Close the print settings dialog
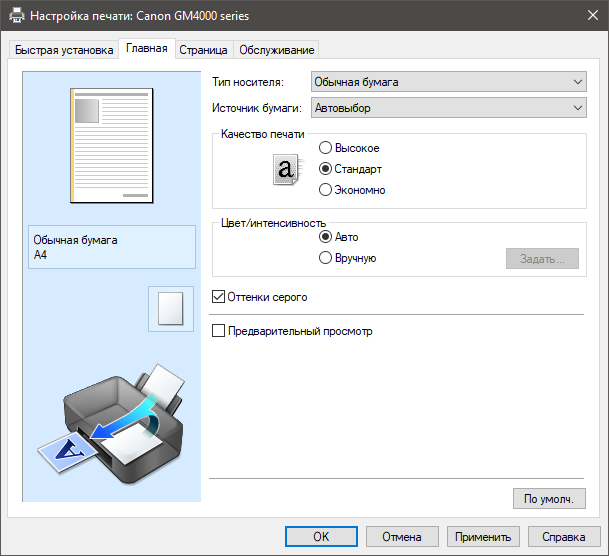 593,16
